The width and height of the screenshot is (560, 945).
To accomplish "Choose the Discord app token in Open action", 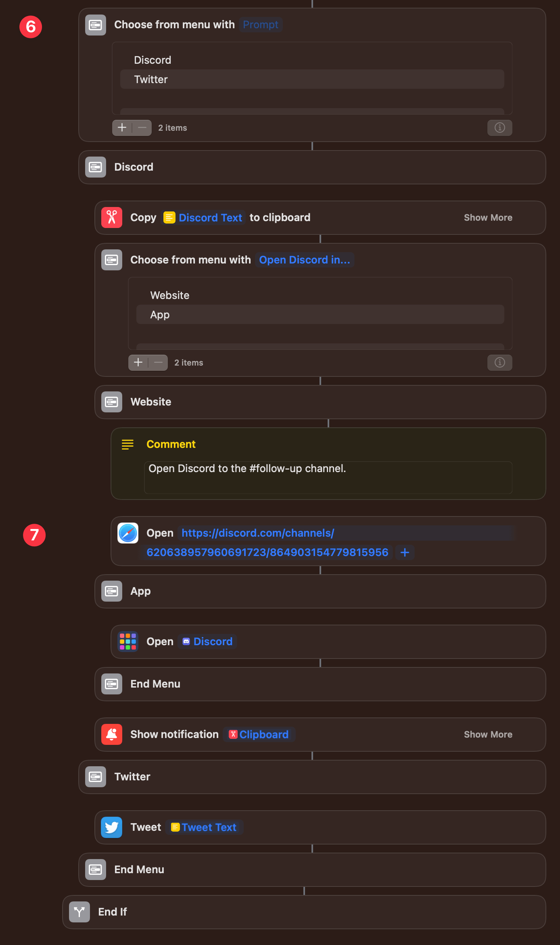I will [x=207, y=642].
